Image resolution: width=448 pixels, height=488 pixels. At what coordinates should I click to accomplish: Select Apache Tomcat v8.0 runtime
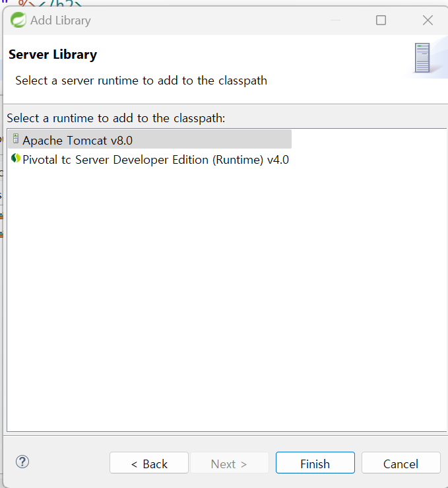click(x=150, y=139)
